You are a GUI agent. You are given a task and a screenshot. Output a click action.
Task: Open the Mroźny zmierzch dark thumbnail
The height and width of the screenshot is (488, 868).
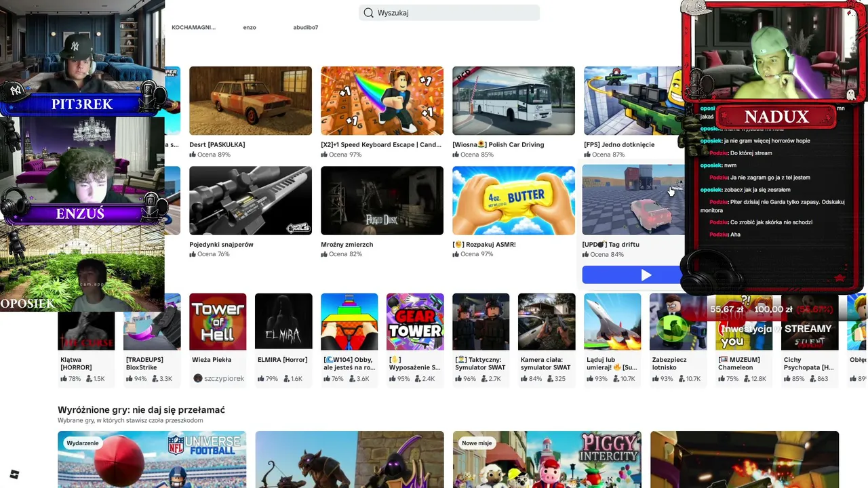(x=382, y=201)
